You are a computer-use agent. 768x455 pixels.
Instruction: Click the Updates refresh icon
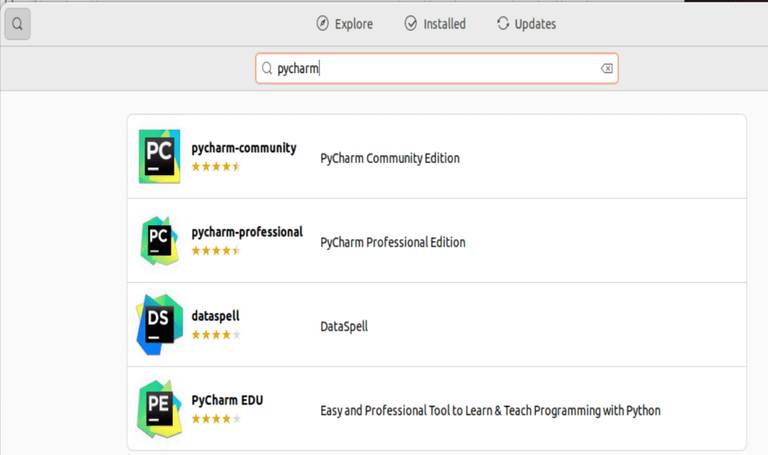(503, 24)
